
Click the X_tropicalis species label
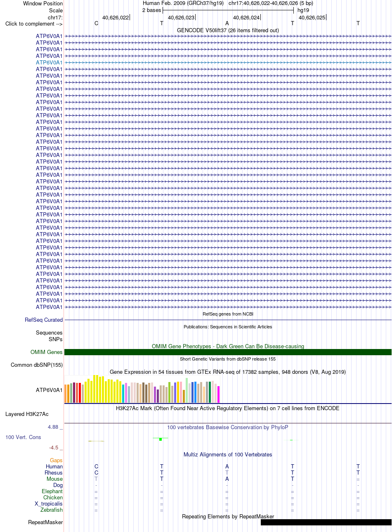49,504
